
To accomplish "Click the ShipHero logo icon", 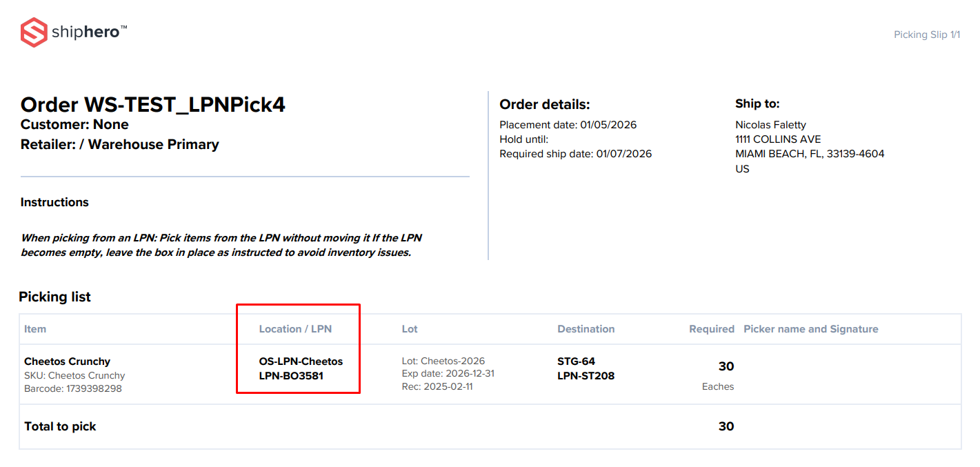I will [33, 32].
